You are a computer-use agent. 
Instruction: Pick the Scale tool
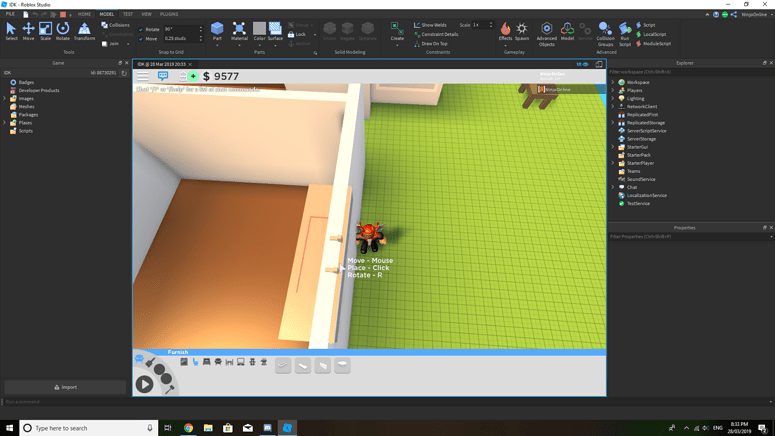pyautogui.click(x=45, y=31)
